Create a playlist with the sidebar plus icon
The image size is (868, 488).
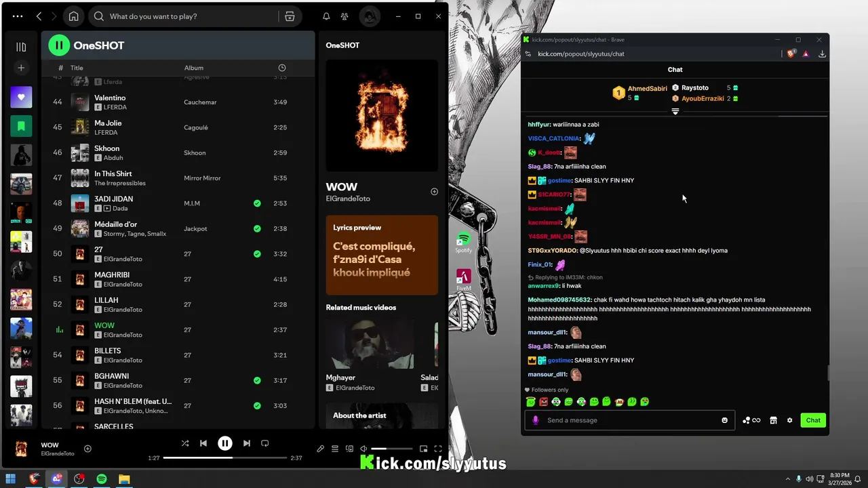click(x=21, y=68)
